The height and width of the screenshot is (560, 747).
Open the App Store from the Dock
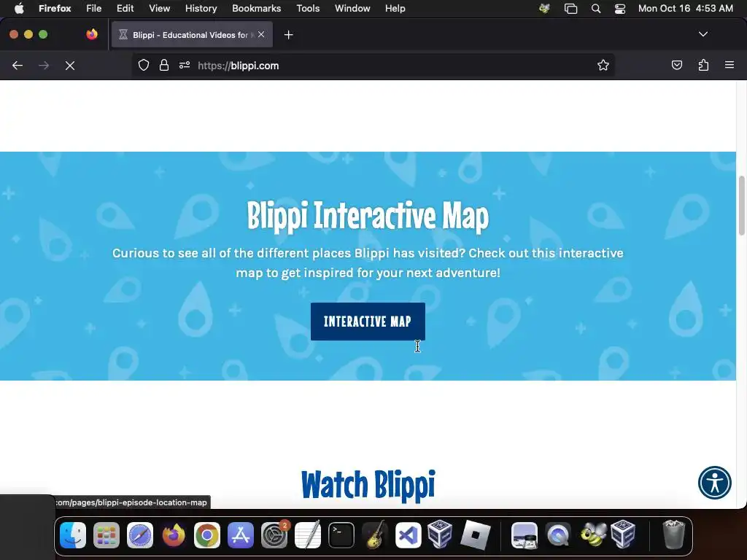coord(241,535)
